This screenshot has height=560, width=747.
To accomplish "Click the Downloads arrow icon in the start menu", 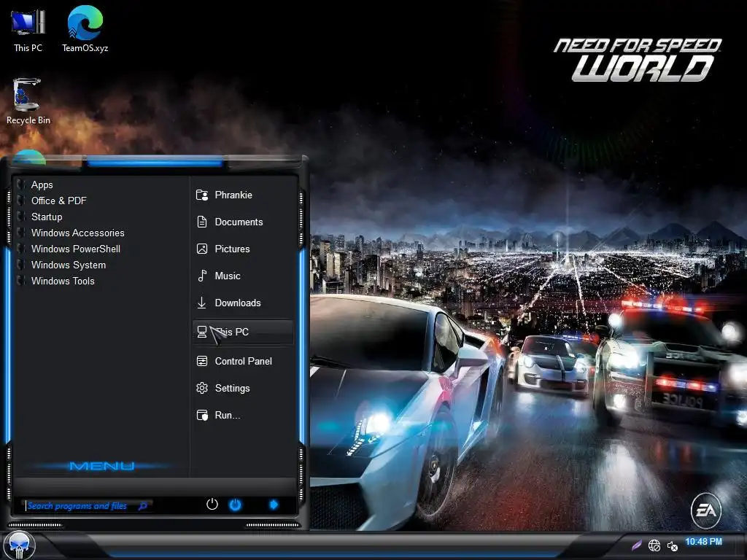I will [202, 303].
